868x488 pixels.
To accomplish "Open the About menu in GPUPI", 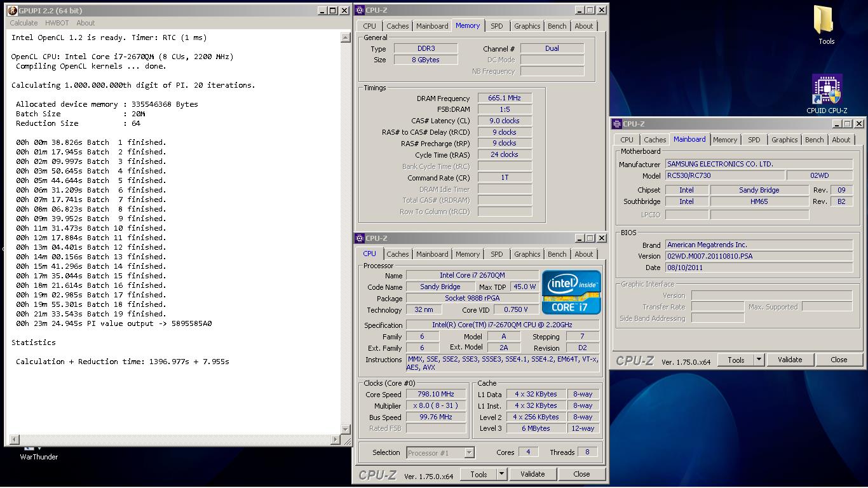I will pyautogui.click(x=86, y=23).
